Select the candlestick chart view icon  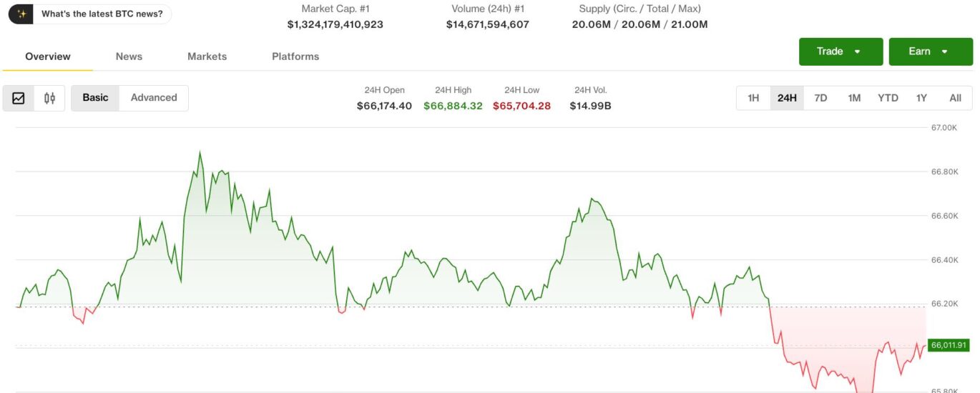coord(49,98)
